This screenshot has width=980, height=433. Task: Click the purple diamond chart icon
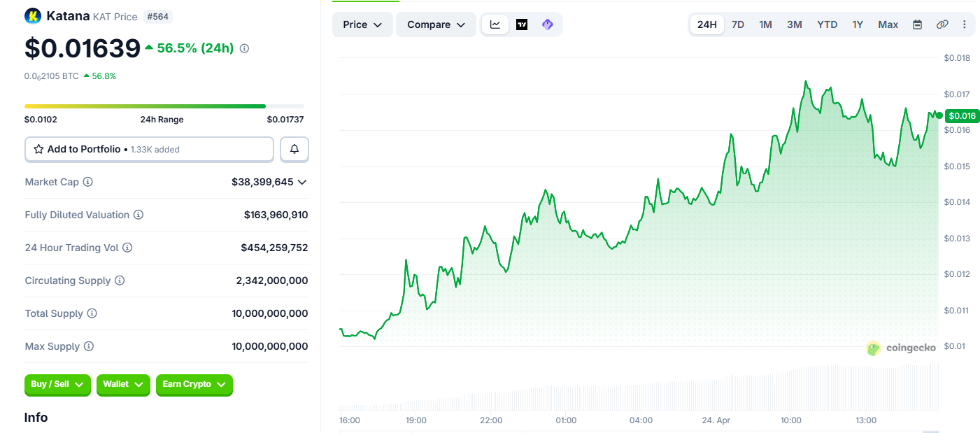tap(548, 24)
